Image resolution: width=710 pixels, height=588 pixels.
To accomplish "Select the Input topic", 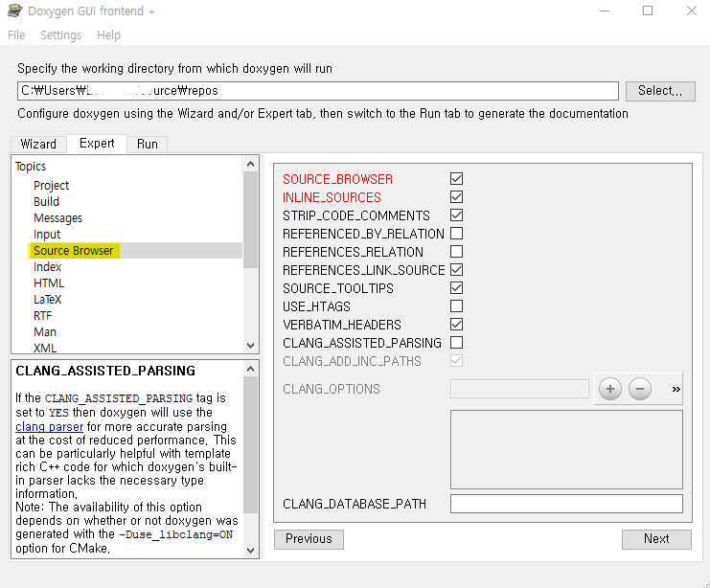I will tap(47, 235).
